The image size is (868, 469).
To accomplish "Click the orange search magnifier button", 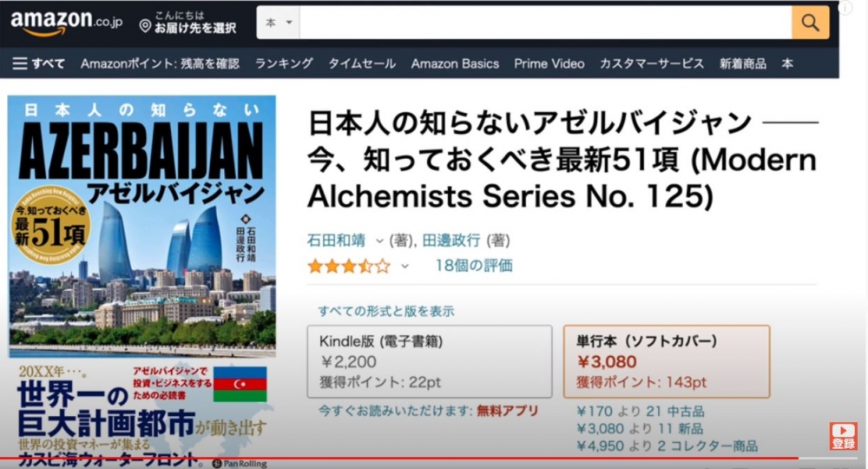I will (811, 23).
